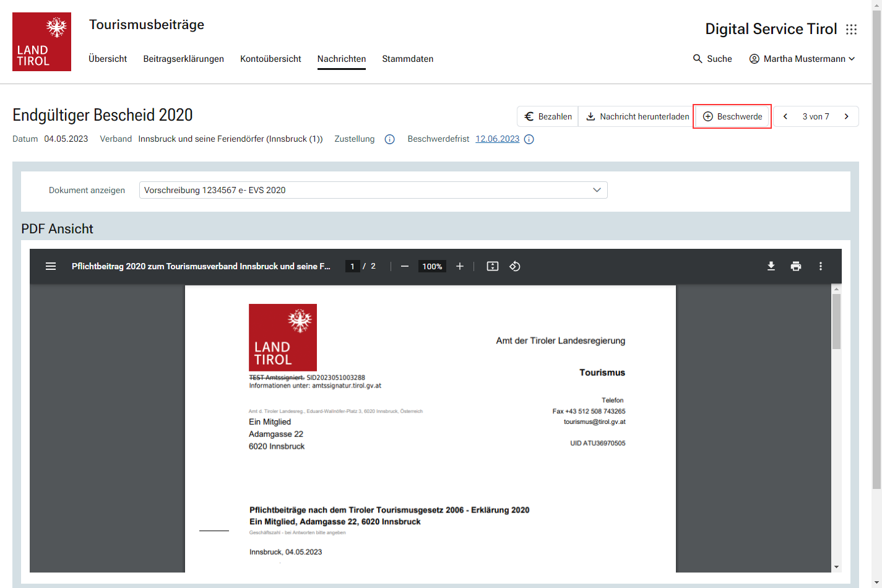Show info icon next to Beschwerdefrist date
The height and width of the screenshot is (588, 882).
pos(529,139)
